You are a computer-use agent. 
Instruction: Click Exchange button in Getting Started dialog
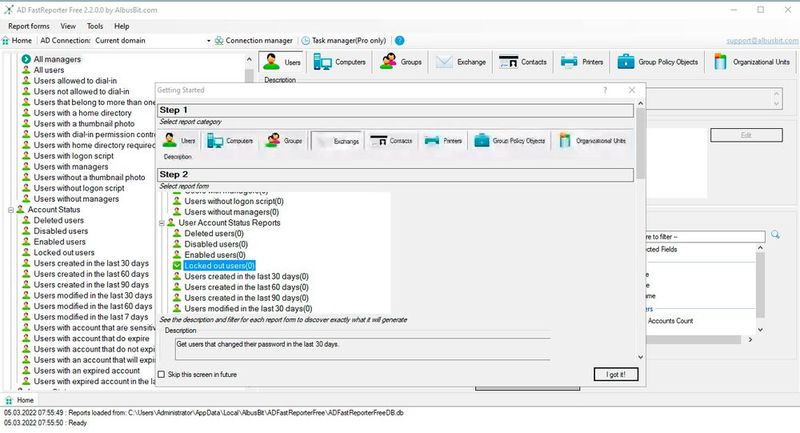[x=337, y=141]
